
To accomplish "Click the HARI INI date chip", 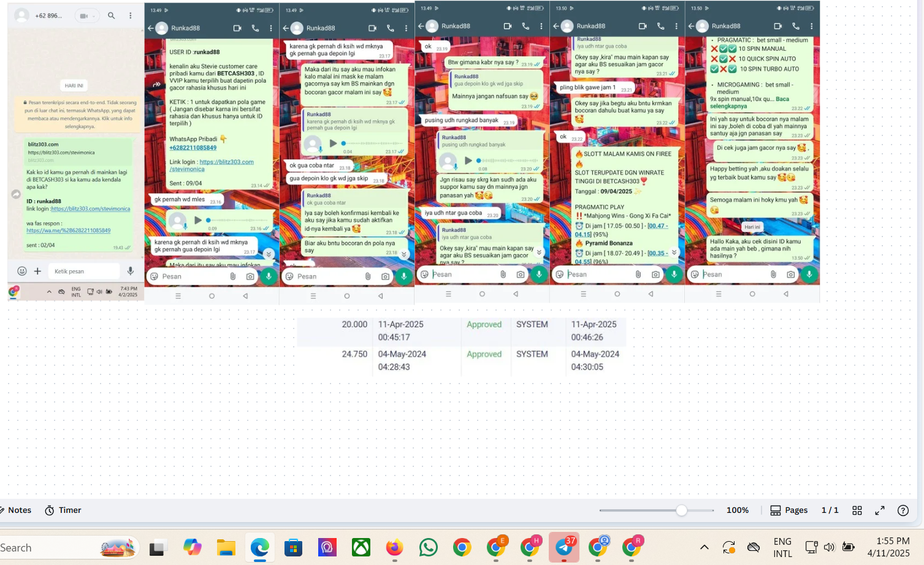I will pyautogui.click(x=74, y=85).
